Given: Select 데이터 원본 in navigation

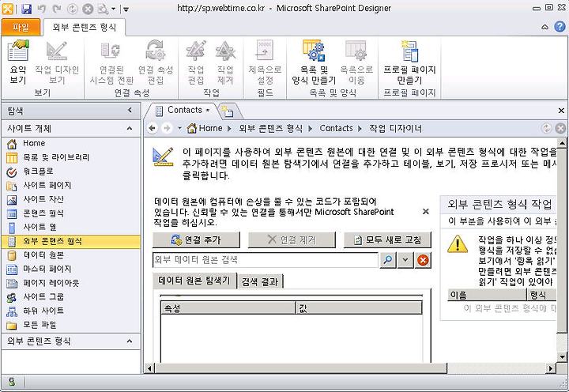Looking at the screenshot, I should tap(71, 255).
